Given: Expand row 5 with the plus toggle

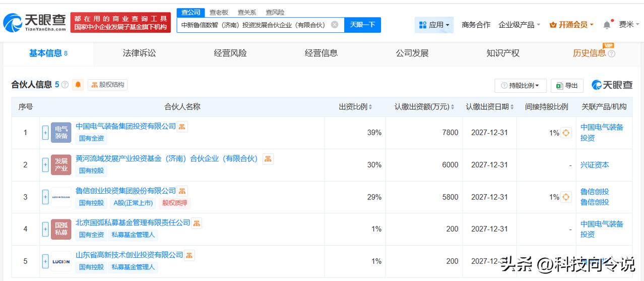Looking at the screenshot, I should tap(45, 261).
